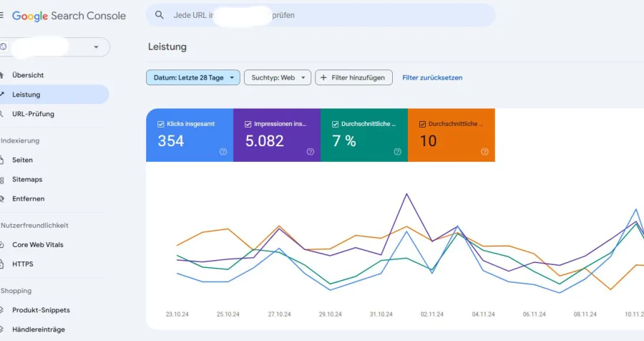Image resolution: width=644 pixels, height=341 pixels.
Task: Click the hidden-eye icon next to Entfernen
Action: pos(1,198)
